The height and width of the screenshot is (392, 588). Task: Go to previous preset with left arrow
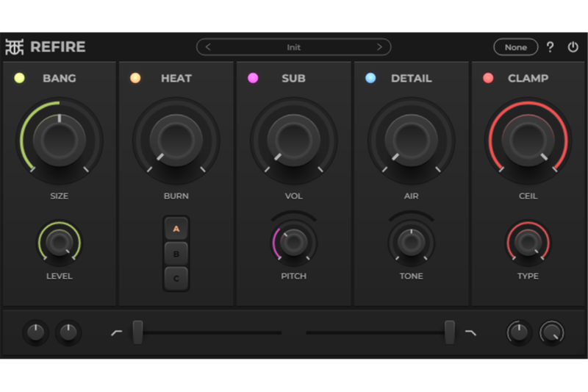[208, 47]
